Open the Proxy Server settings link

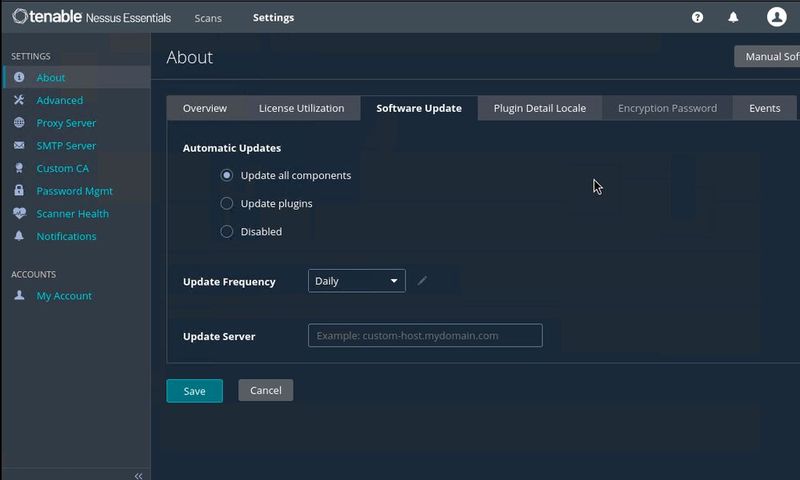66,123
